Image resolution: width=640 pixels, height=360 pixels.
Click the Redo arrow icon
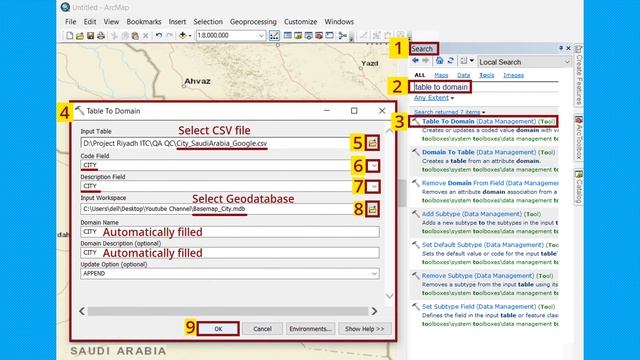(x=169, y=36)
